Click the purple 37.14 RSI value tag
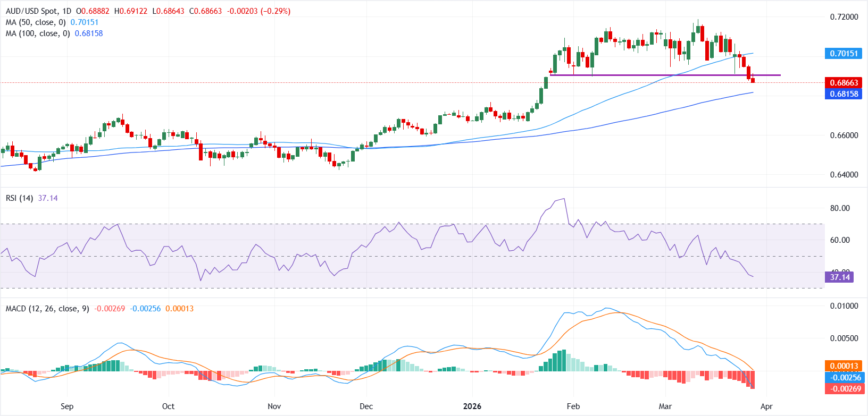Screen dimensions: 868x416 point(839,277)
